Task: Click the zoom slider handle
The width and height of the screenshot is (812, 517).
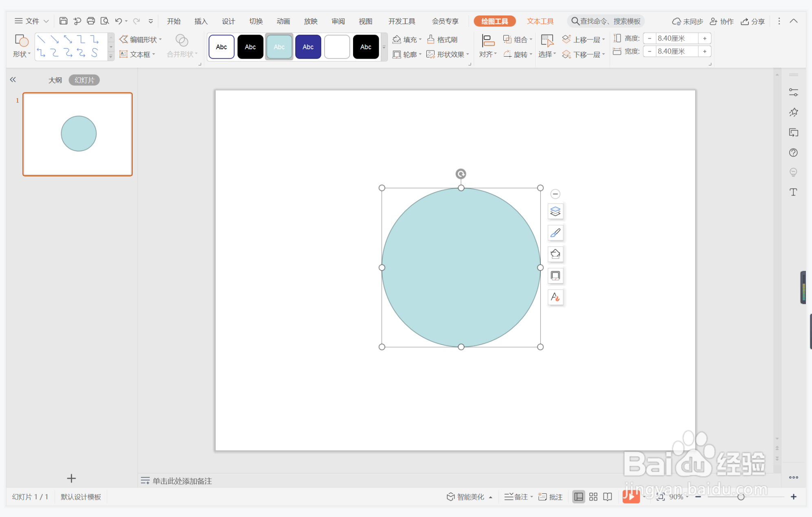Action: [741, 497]
